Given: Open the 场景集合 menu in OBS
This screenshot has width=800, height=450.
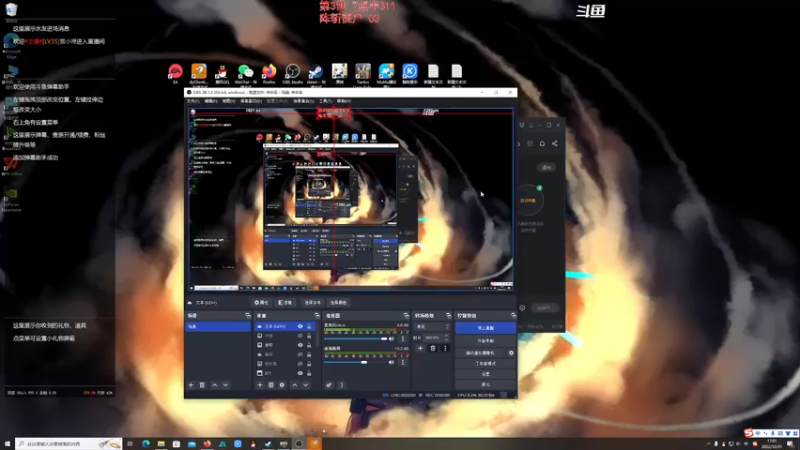Looking at the screenshot, I should [x=304, y=101].
